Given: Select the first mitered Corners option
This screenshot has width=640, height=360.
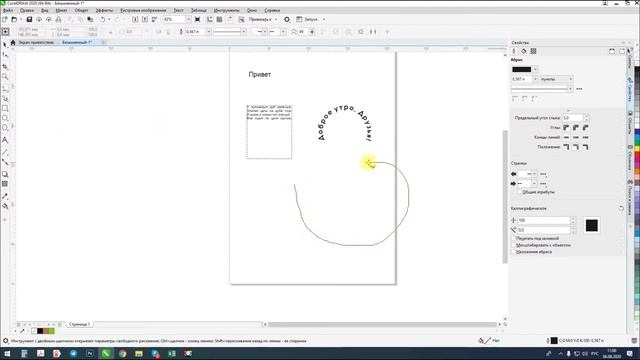Looking at the screenshot, I should (566, 128).
